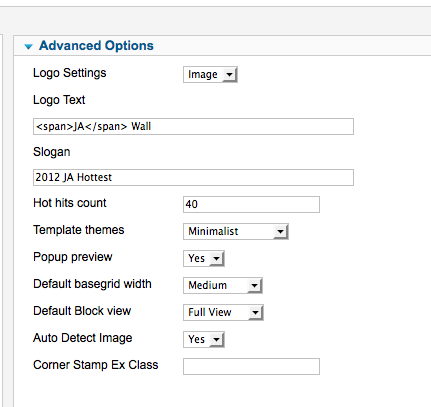Open the Default Block view dropdown
This screenshot has width=431, height=407.
(x=223, y=313)
